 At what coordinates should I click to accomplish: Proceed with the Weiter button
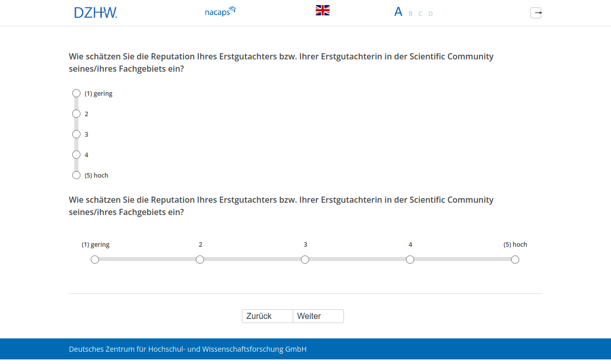tap(318, 316)
